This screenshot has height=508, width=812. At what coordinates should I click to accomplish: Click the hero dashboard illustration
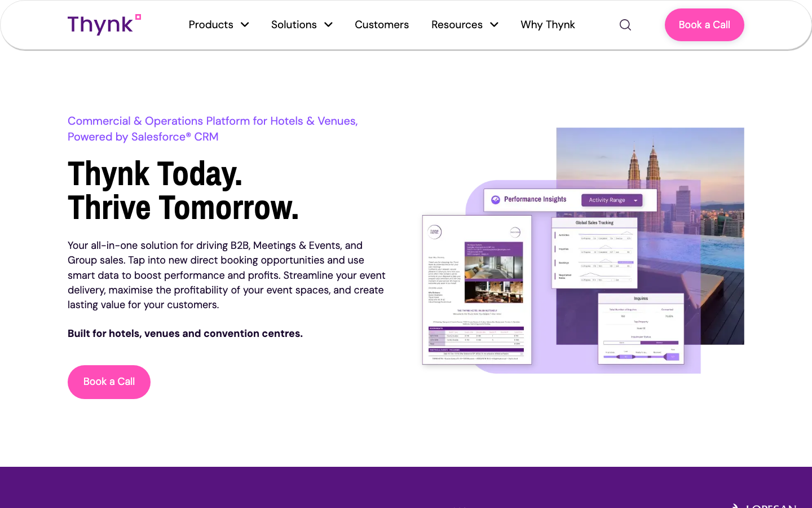(x=583, y=251)
